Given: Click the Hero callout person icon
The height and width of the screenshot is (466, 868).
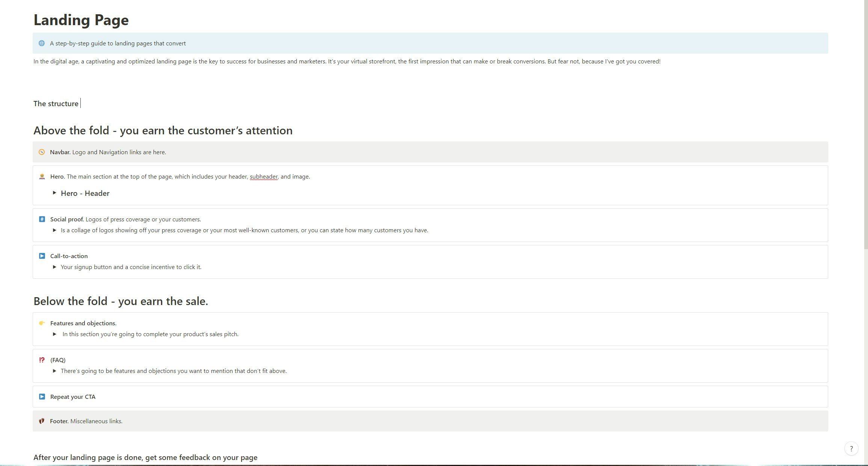Looking at the screenshot, I should [x=42, y=176].
